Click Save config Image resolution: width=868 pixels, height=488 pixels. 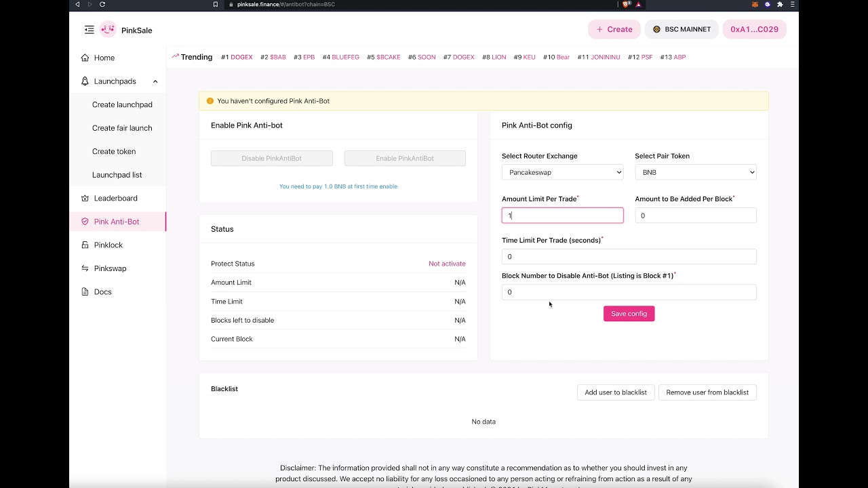click(x=629, y=313)
